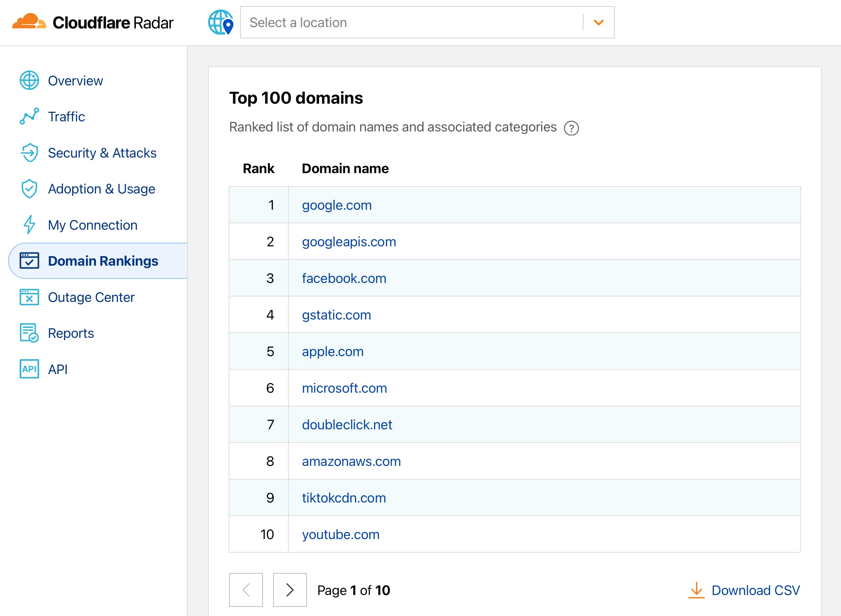The image size is (841, 616).
Task: Click the Top 100 domains heading
Action: tap(296, 98)
